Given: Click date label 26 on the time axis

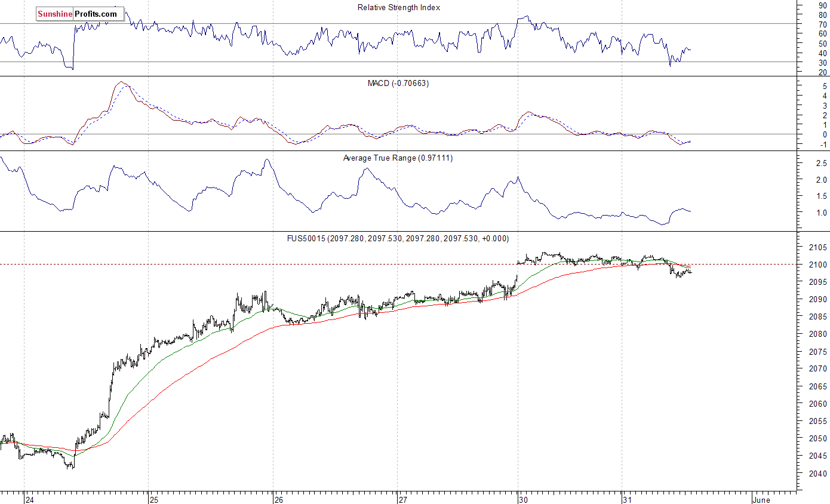Looking at the screenshot, I should pyautogui.click(x=278, y=499).
